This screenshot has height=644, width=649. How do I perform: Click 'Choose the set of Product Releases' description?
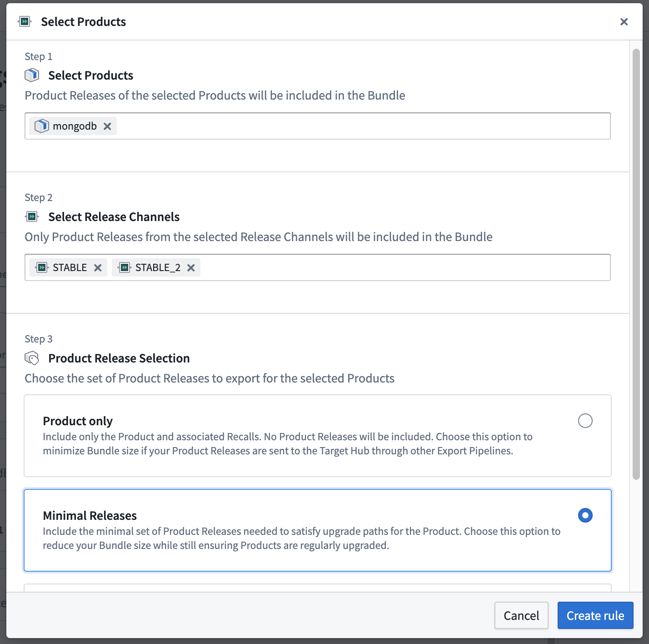210,378
